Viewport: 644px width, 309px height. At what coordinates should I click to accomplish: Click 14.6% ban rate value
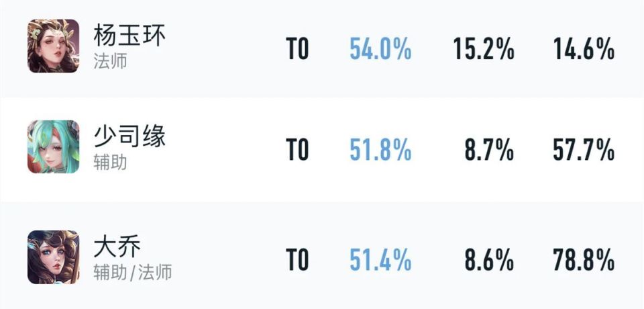[584, 48]
